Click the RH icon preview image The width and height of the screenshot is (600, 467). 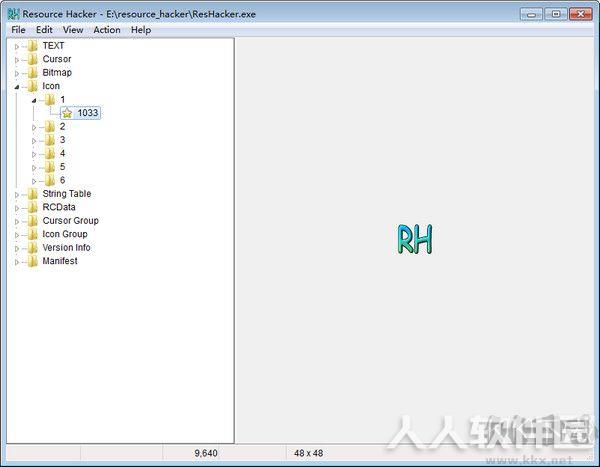click(415, 239)
